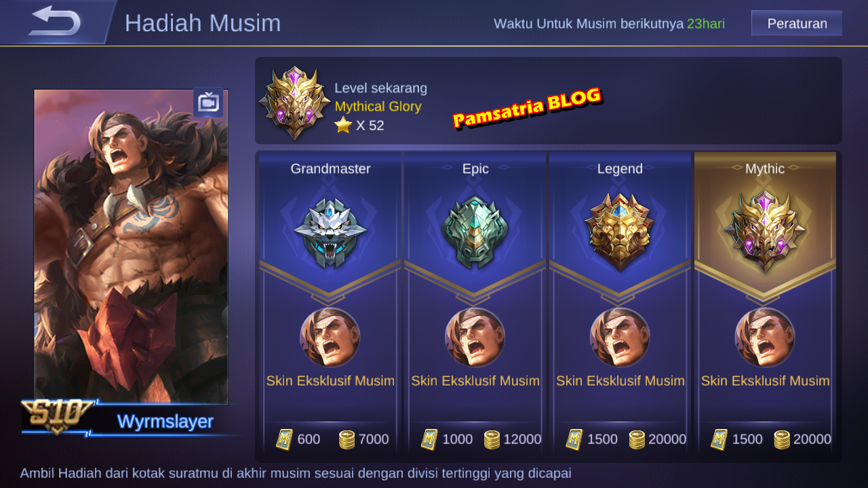Open the TV preview icon on skin
Viewport: 868px width, 488px height.
[x=208, y=103]
